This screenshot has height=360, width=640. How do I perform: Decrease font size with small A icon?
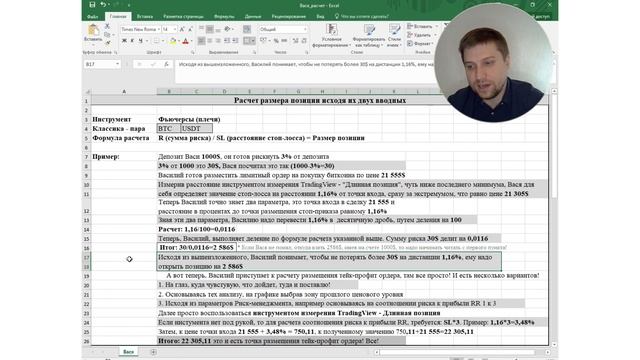[190, 29]
